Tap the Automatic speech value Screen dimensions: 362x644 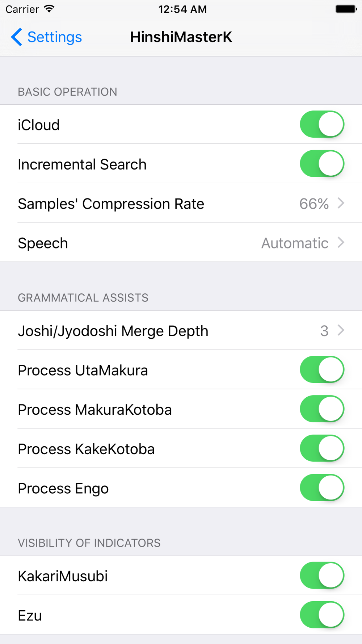295,243
